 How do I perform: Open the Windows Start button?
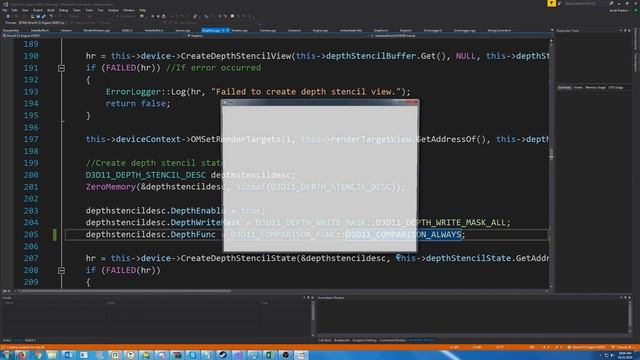tap(7, 355)
